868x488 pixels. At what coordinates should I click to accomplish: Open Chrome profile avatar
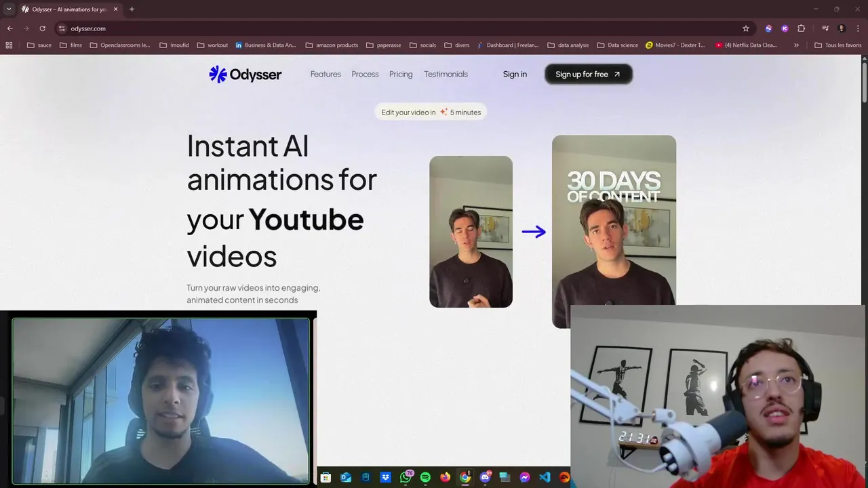pyautogui.click(x=842, y=28)
